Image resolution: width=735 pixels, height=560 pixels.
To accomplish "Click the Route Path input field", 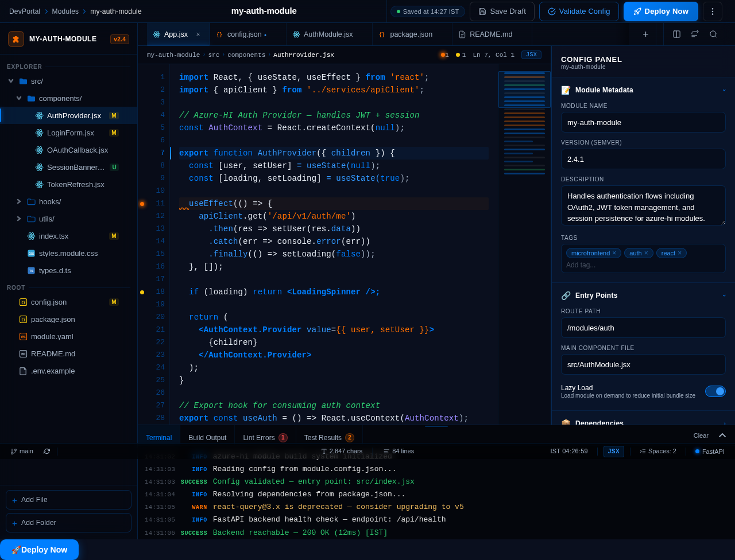I will click(643, 328).
